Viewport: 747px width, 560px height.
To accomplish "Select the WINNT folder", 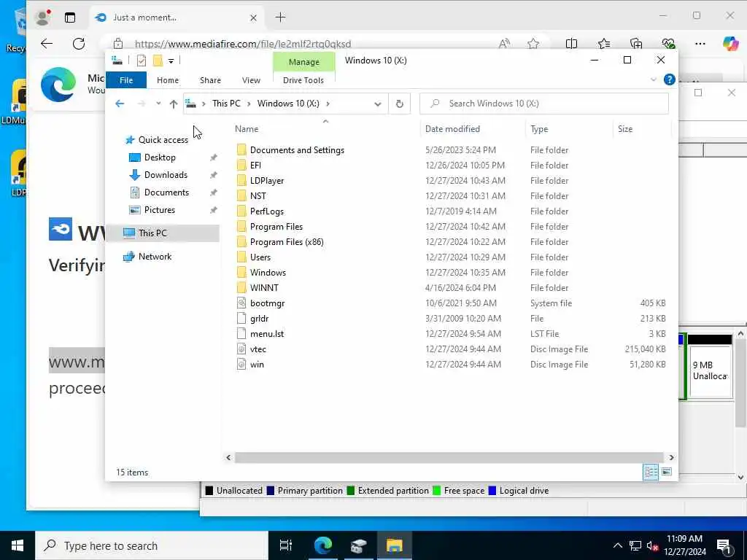I will click(264, 287).
